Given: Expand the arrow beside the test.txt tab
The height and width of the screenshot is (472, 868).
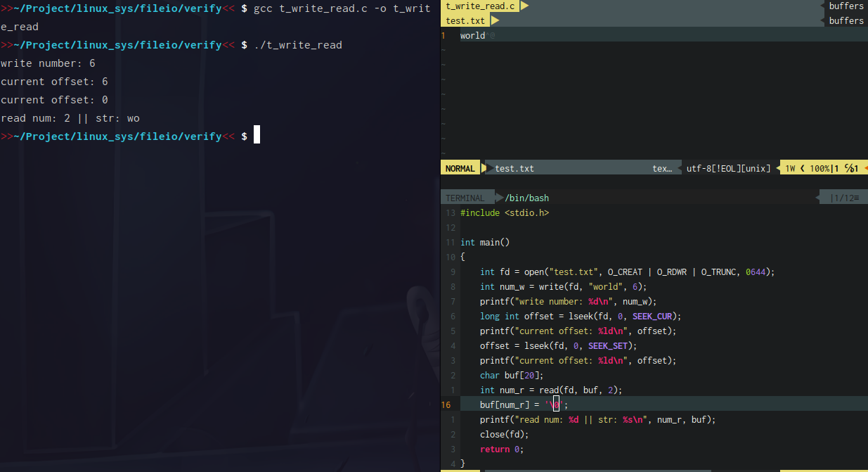Looking at the screenshot, I should (x=493, y=20).
